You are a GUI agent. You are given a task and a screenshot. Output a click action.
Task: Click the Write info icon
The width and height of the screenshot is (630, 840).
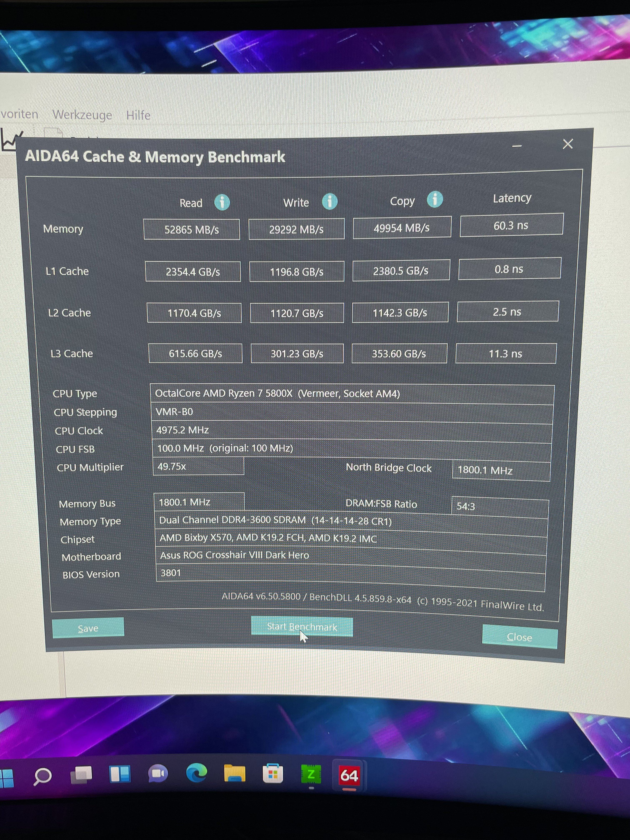(x=329, y=201)
